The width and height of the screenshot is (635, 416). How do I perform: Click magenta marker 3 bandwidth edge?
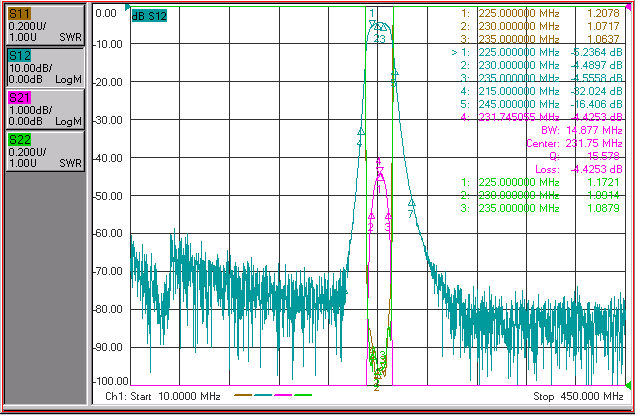tap(388, 216)
